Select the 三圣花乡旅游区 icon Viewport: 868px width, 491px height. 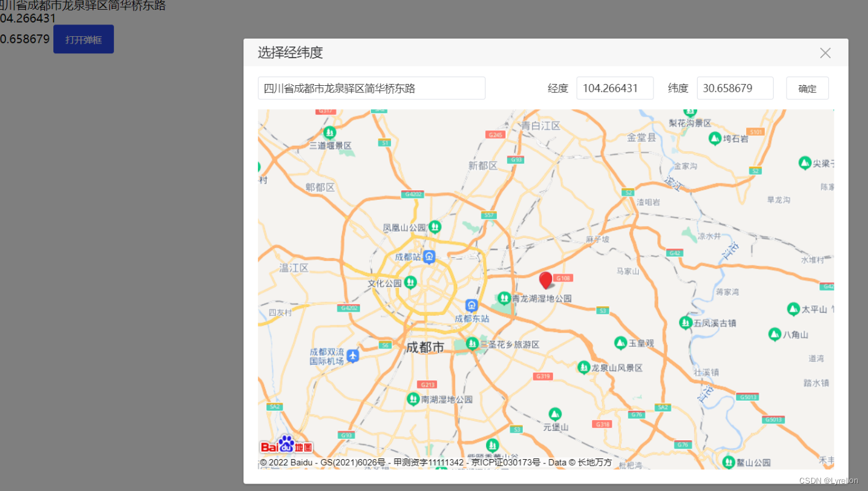pos(472,344)
